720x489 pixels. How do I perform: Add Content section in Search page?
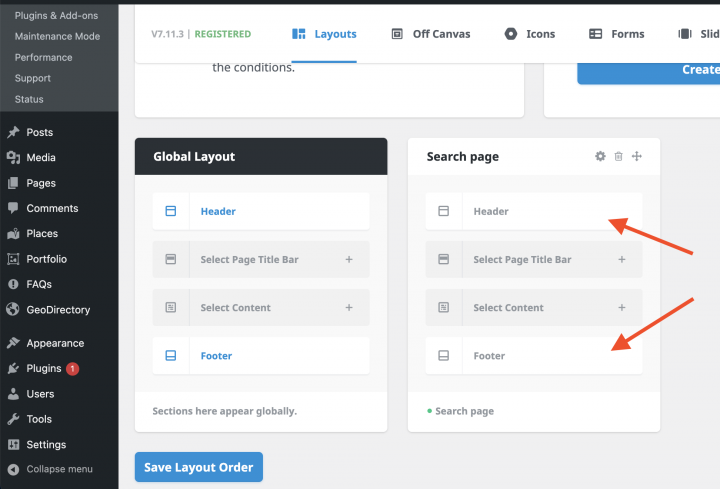point(621,308)
